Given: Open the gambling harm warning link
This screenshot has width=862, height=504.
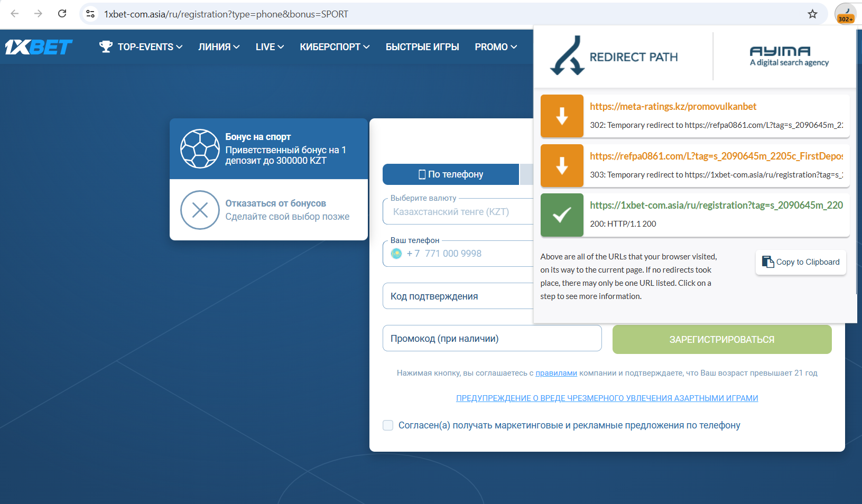Looking at the screenshot, I should click(x=607, y=398).
